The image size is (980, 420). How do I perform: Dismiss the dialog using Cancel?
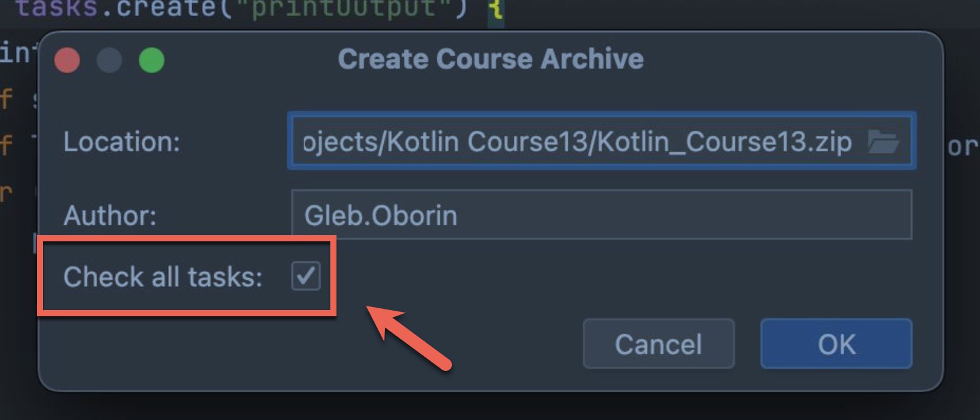[658, 344]
